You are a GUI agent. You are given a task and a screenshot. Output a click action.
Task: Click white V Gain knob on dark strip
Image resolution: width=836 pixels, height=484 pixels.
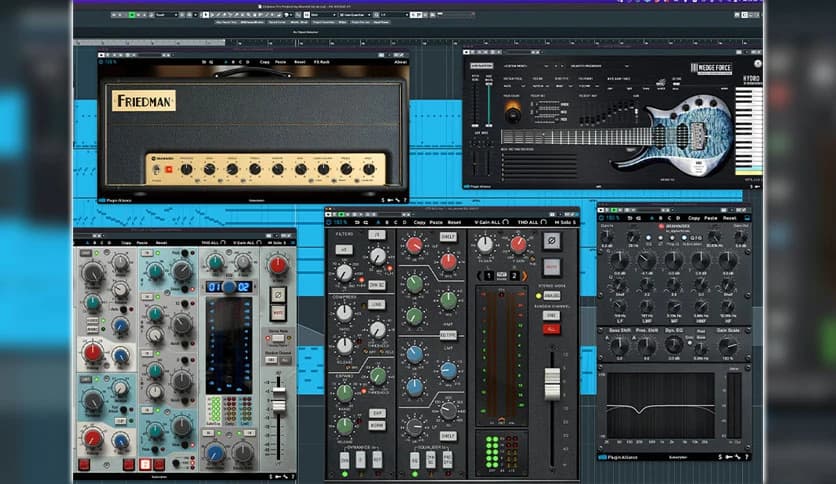[485, 244]
